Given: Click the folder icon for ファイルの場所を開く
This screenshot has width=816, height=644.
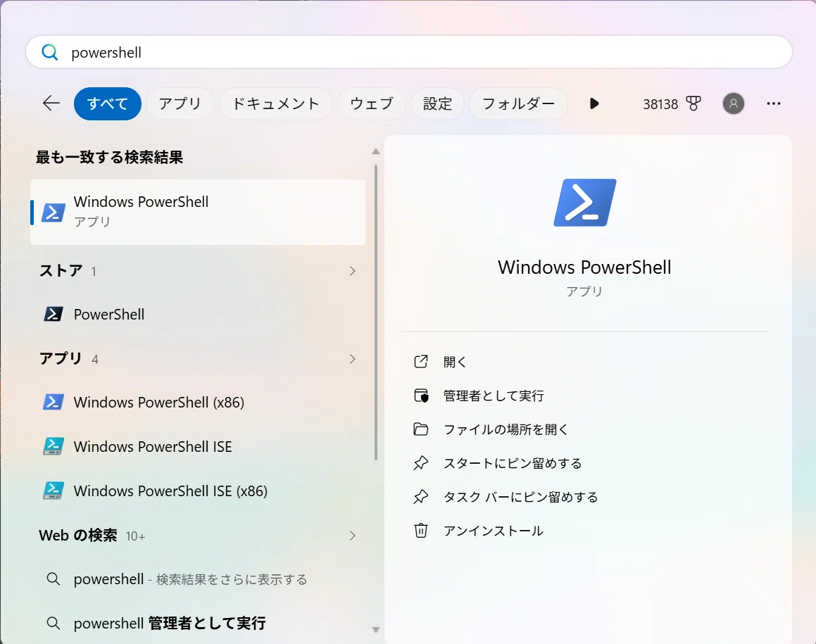Looking at the screenshot, I should coord(420,429).
